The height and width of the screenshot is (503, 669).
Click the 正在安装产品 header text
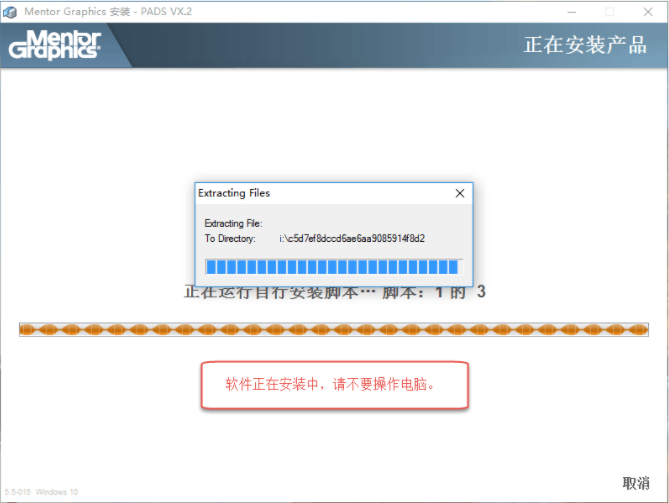pyautogui.click(x=585, y=45)
